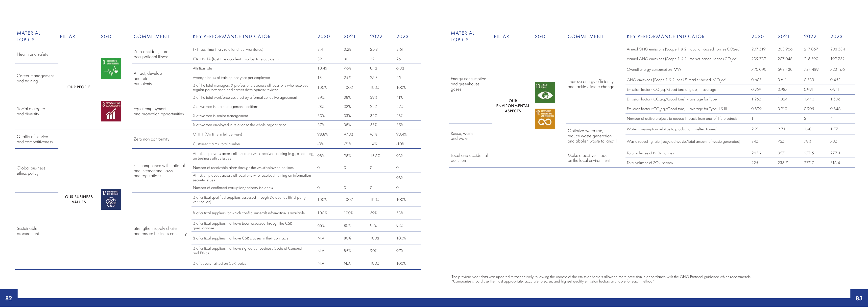Click 'Social dialogue and diversity' topic

(x=31, y=111)
